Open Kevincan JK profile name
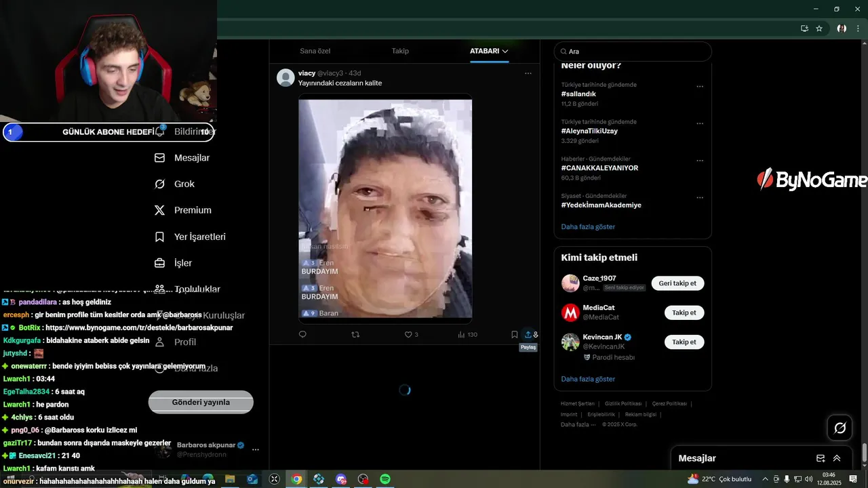The height and width of the screenshot is (488, 868). click(x=602, y=337)
